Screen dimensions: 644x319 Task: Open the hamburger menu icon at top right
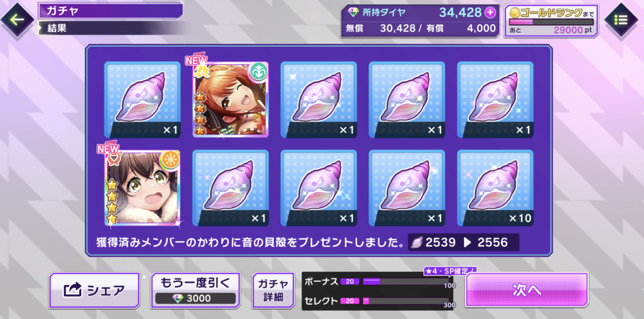coord(620,20)
